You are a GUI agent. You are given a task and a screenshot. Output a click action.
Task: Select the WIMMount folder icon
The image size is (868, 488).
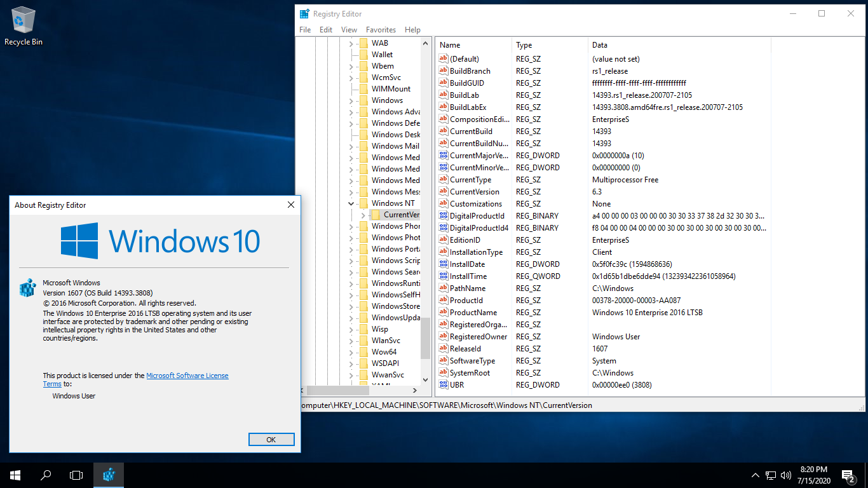click(363, 89)
